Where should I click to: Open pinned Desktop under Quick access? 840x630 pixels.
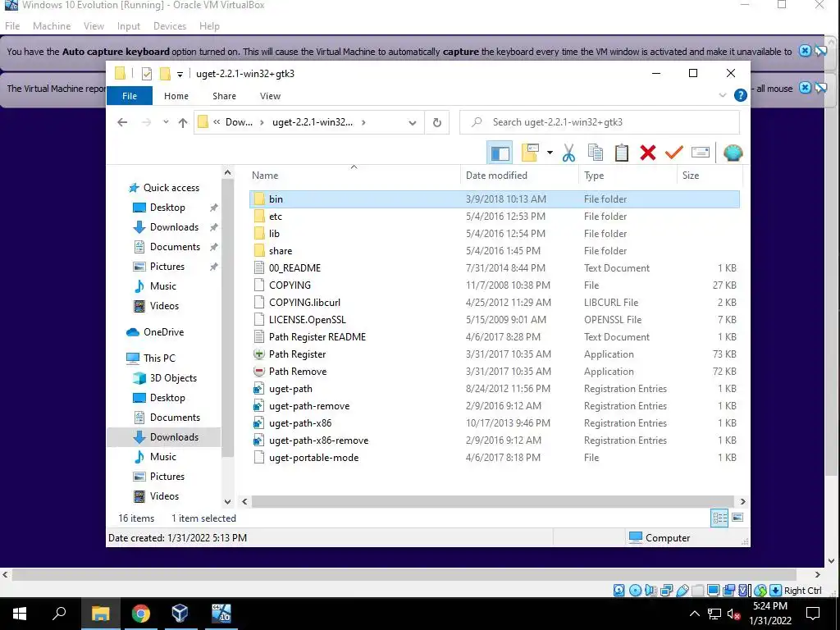click(158, 208)
